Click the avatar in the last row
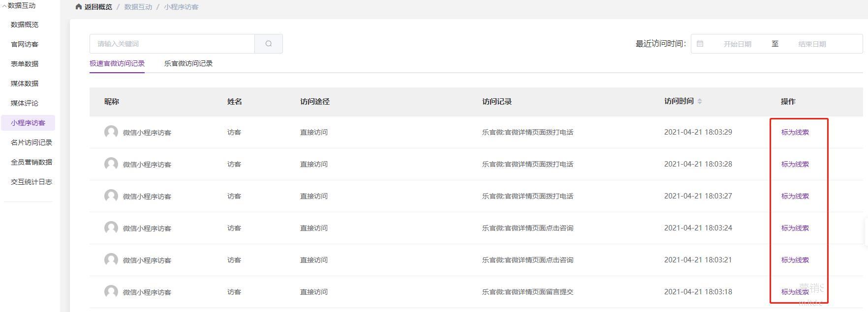This screenshot has width=868, height=312. tap(111, 292)
